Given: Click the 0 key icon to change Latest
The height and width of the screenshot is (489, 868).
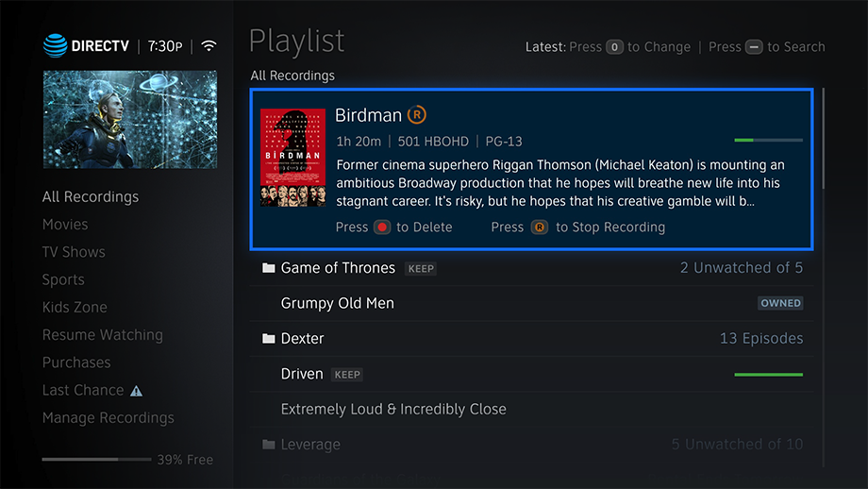Looking at the screenshot, I should pyautogui.click(x=614, y=47).
